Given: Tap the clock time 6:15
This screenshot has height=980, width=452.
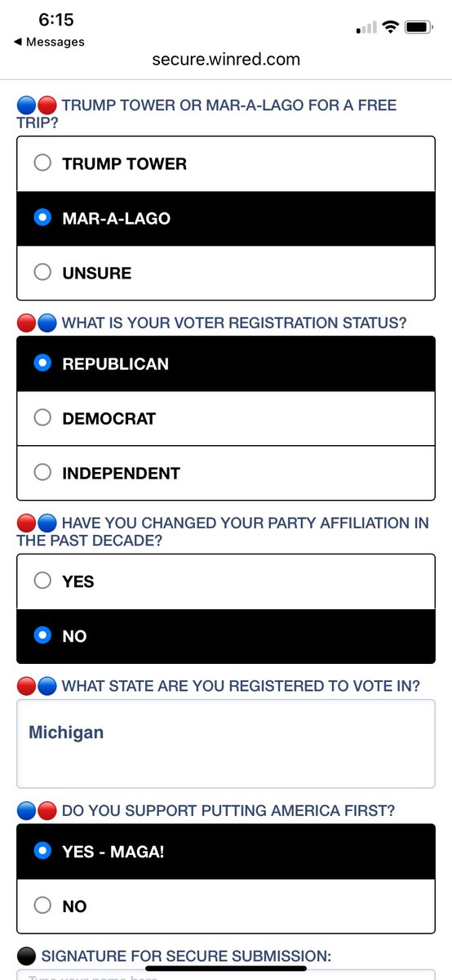Looking at the screenshot, I should pos(56,19).
